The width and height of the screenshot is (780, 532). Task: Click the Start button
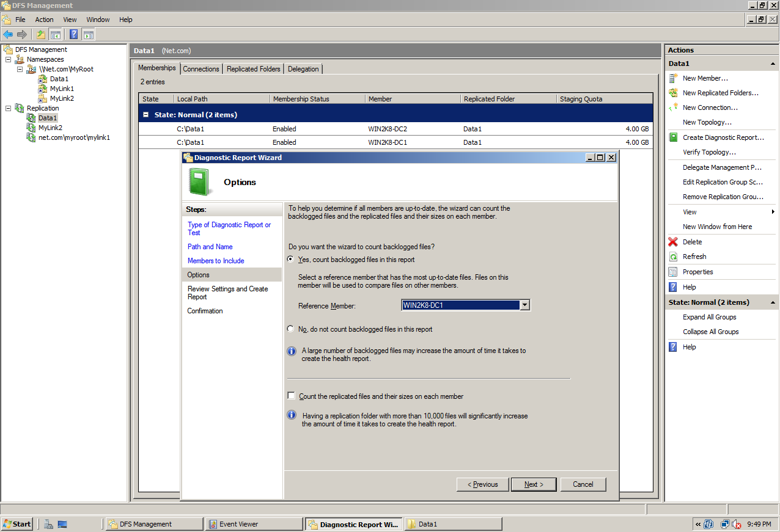pos(17,524)
